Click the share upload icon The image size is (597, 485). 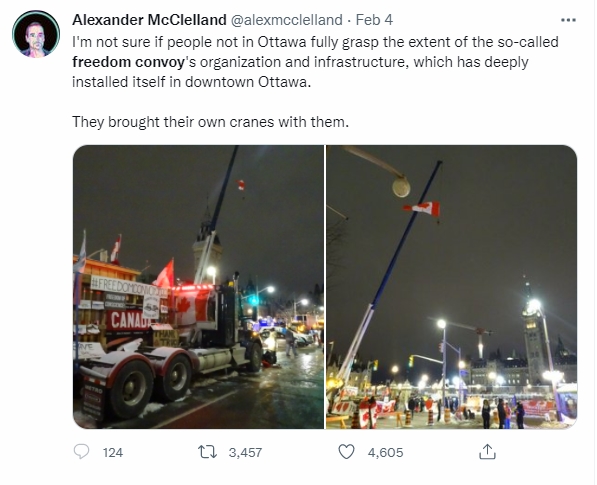pos(487,451)
